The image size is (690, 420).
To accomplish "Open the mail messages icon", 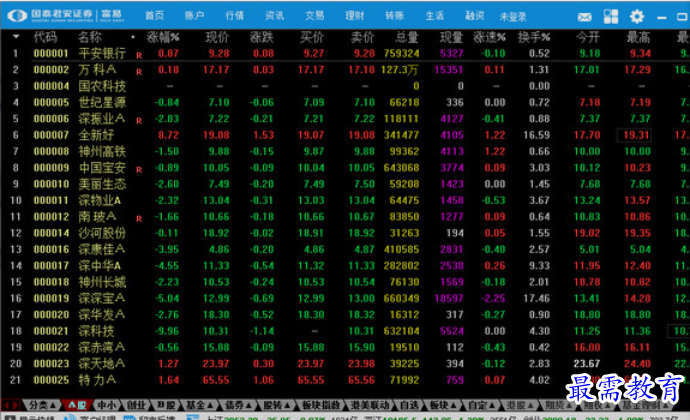I will (x=584, y=17).
